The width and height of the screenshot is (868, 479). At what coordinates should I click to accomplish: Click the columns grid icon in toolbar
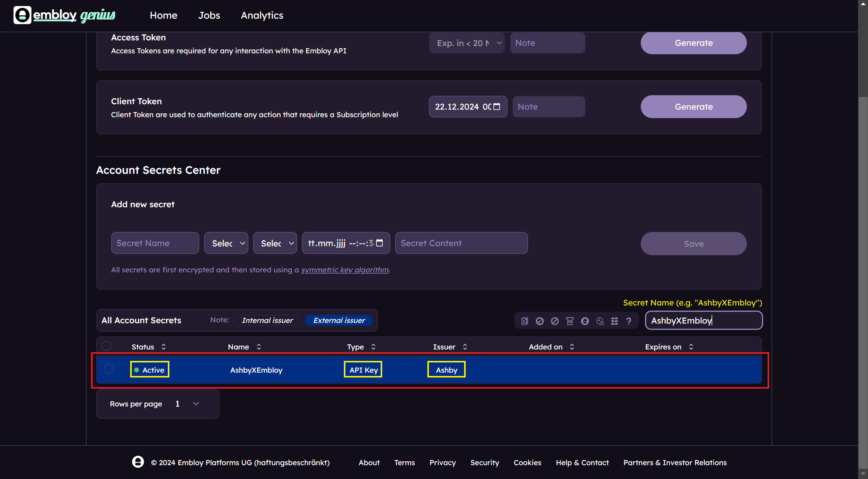[x=614, y=321]
